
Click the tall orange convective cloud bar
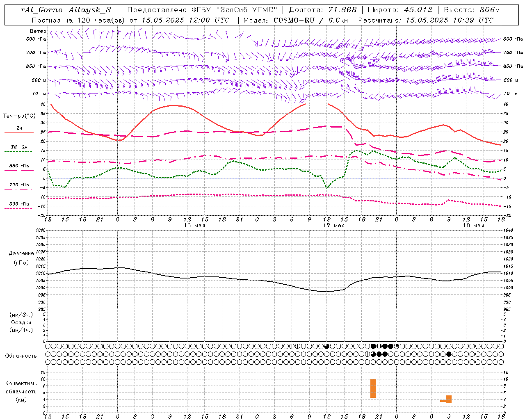coord(373,388)
